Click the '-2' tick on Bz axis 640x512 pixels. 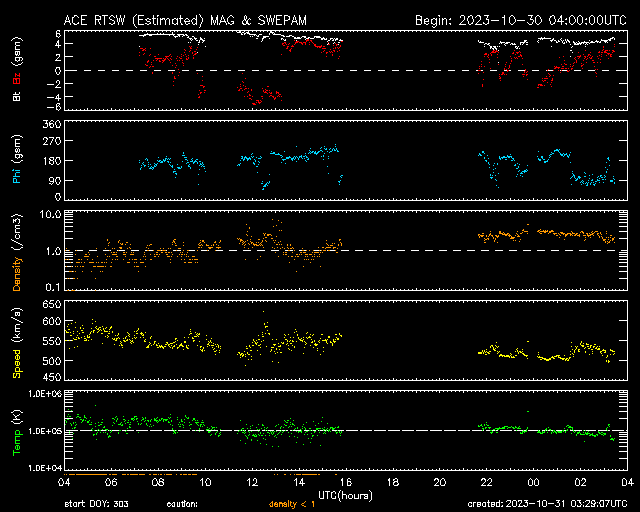click(x=54, y=84)
